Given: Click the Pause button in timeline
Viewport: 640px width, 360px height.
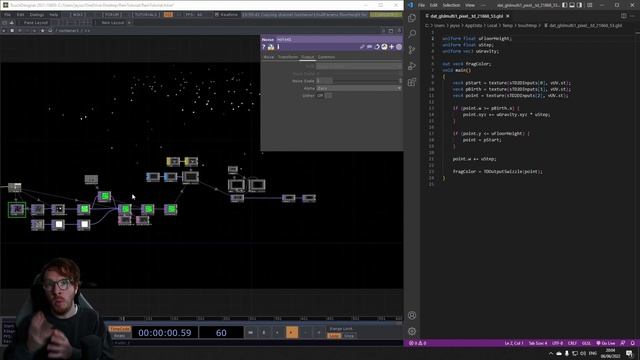Looking at the screenshot, I should [x=264, y=333].
